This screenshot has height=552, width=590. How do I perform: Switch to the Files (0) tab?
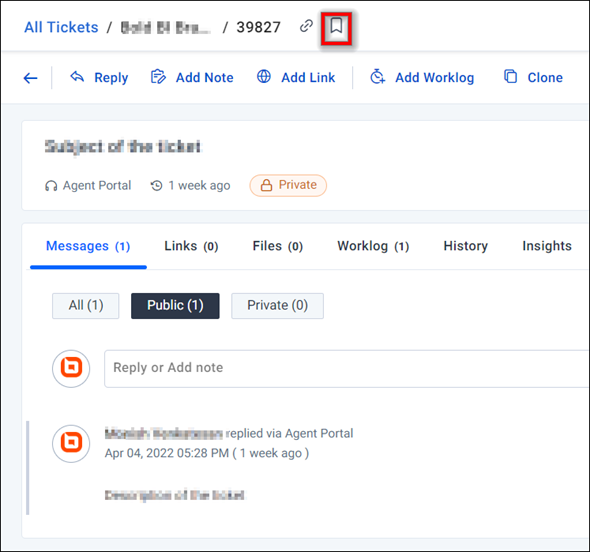pos(278,246)
